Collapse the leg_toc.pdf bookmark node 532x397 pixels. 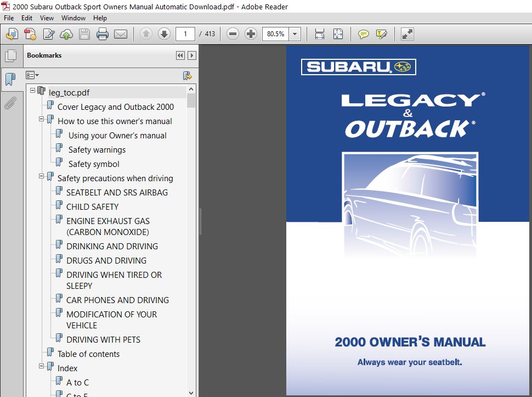coord(32,91)
